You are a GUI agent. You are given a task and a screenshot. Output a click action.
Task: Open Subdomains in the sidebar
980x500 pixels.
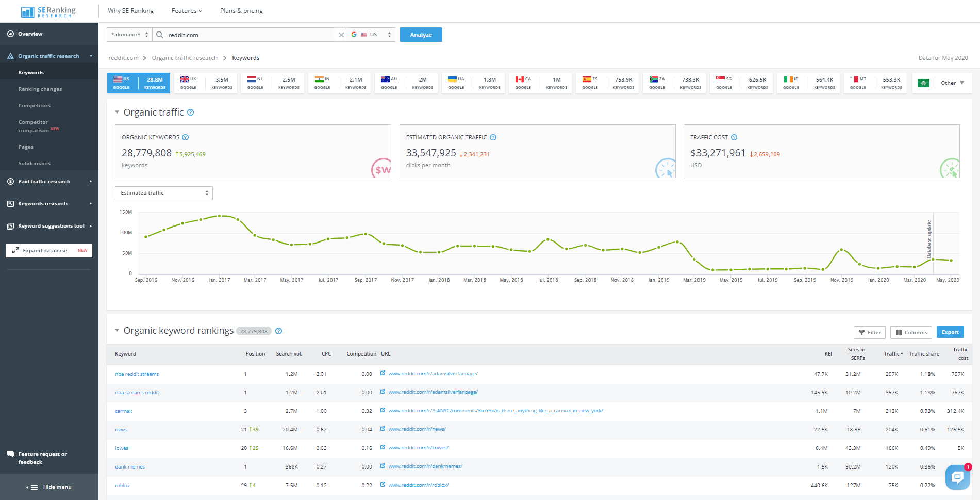[35, 164]
